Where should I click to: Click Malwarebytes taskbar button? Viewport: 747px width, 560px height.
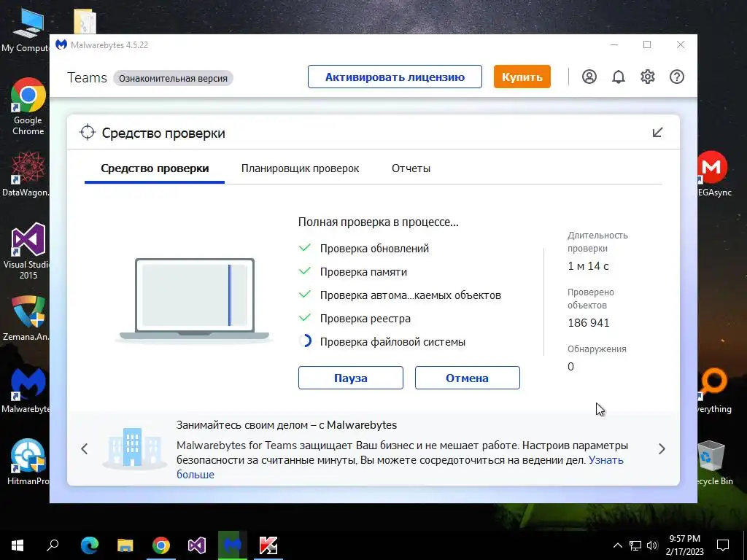[233, 545]
